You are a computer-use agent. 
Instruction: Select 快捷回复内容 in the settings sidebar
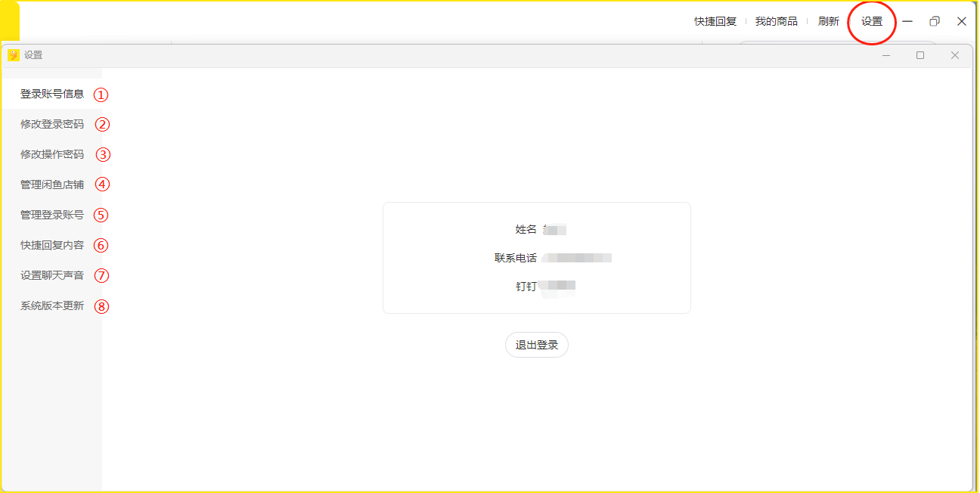52,245
